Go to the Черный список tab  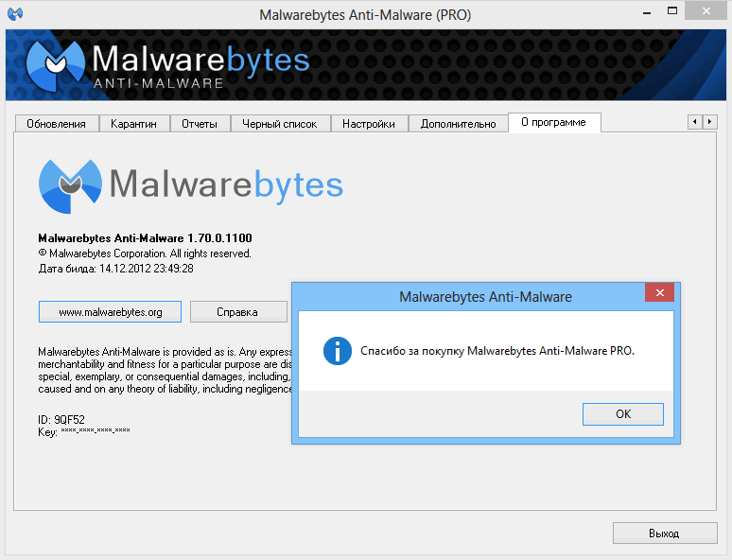click(x=280, y=124)
